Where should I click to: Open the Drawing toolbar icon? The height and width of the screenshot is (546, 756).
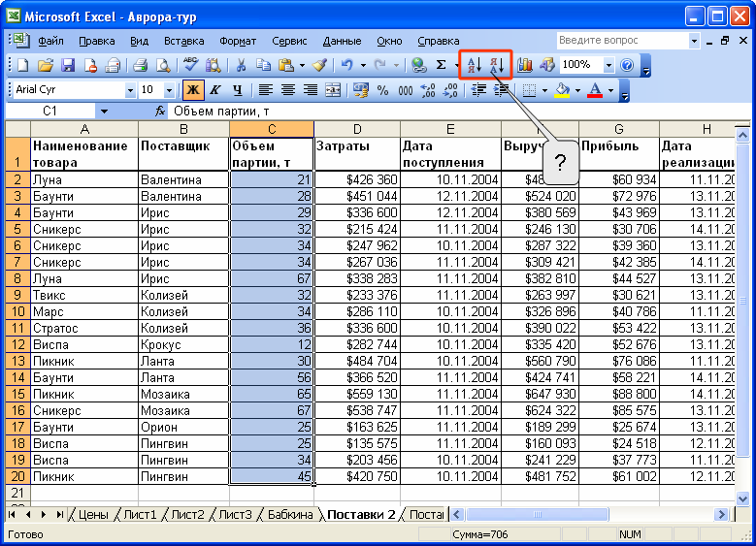(x=547, y=65)
